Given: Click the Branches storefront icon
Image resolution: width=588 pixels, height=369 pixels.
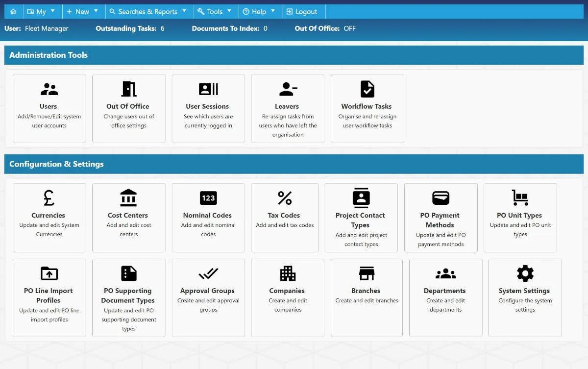Looking at the screenshot, I should 367,273.
